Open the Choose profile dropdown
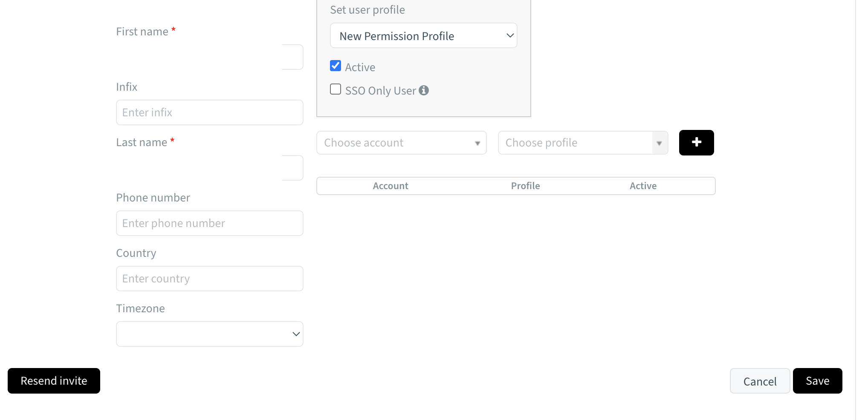The height and width of the screenshot is (420, 868). pyautogui.click(x=583, y=143)
